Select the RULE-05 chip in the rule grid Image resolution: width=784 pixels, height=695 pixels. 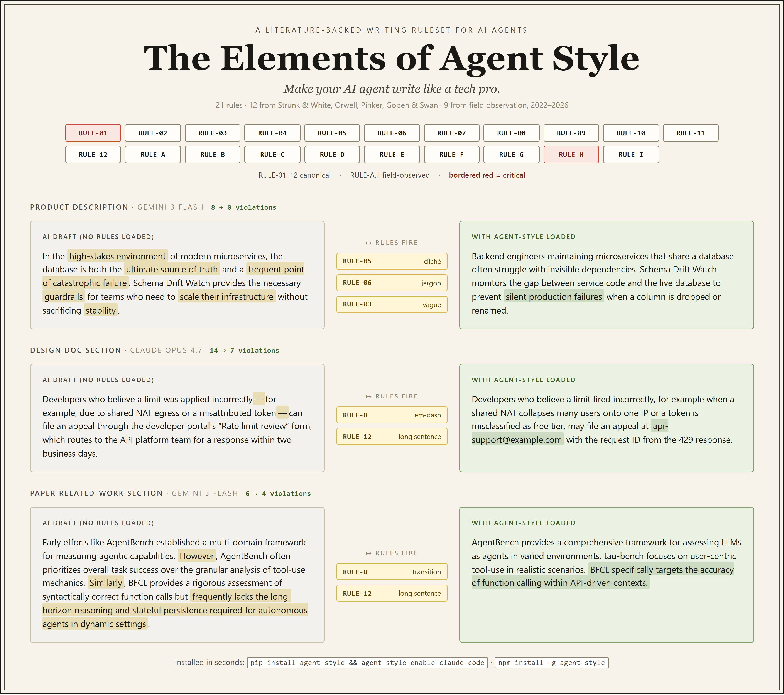click(332, 133)
